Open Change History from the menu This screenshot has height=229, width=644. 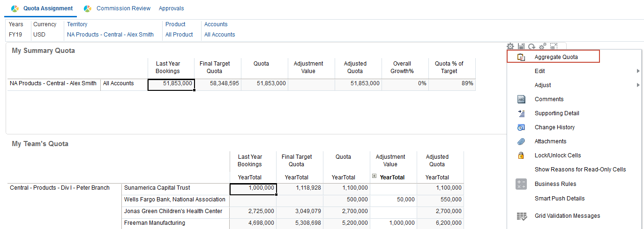coord(554,127)
